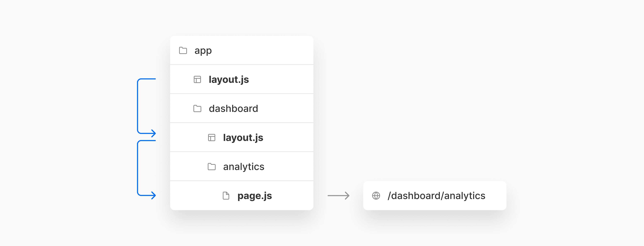
Task: Select the dashboard's layout.js file name
Action: click(x=243, y=138)
